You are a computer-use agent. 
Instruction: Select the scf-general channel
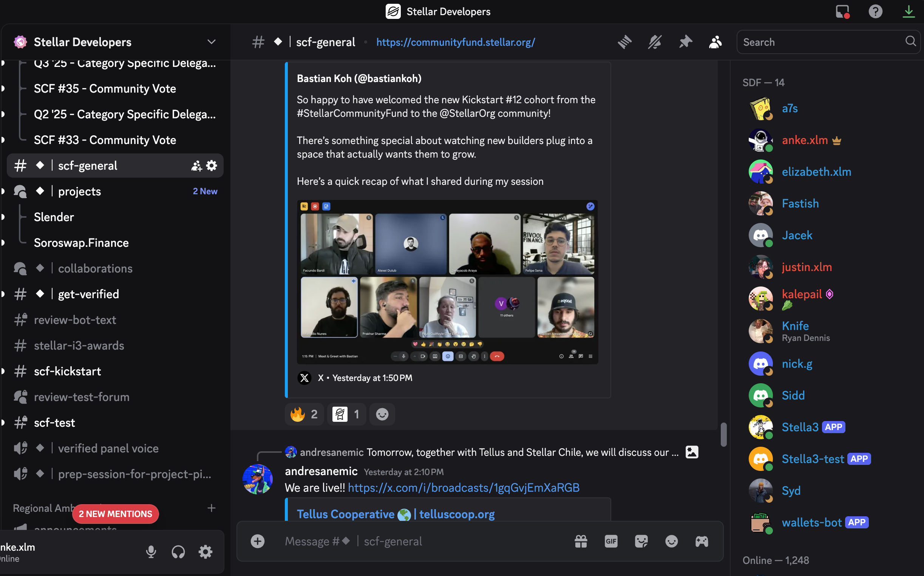115,166
